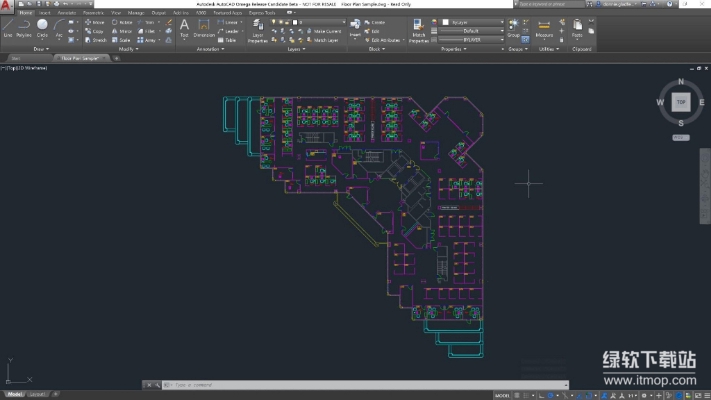Activate the Array command
Image resolution: width=711 pixels, height=400 pixels.
tap(147, 40)
